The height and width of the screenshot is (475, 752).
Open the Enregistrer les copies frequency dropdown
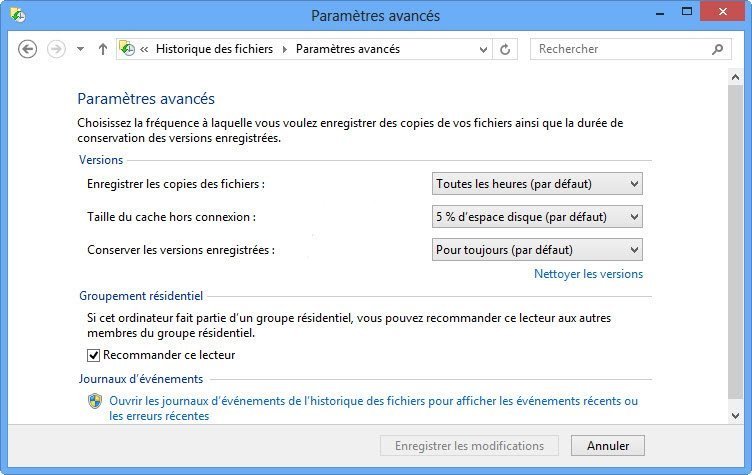pyautogui.click(x=537, y=184)
